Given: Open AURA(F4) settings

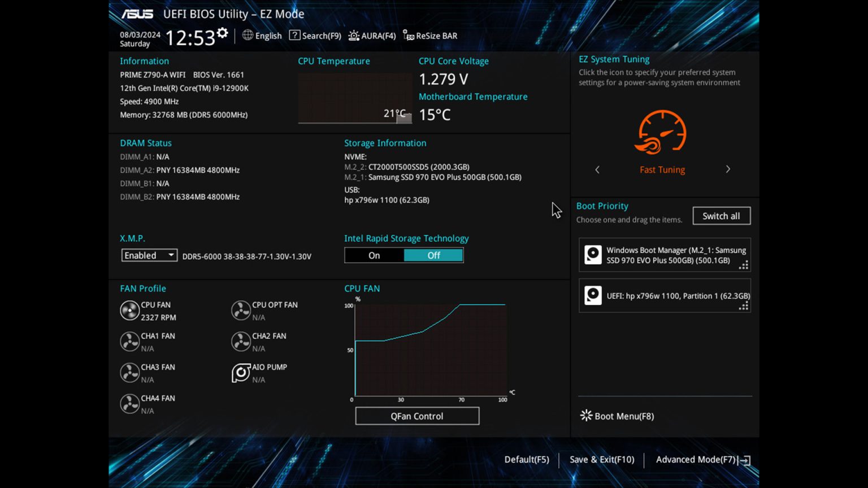Looking at the screenshot, I should point(372,36).
